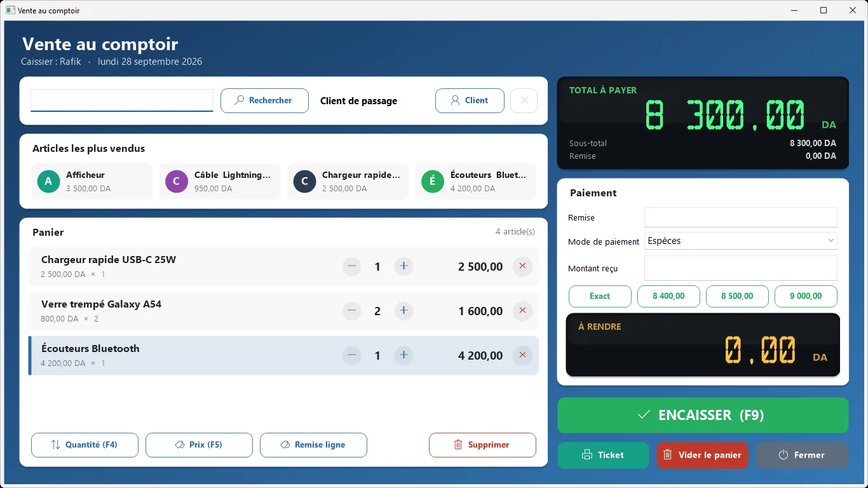Add Afficheur from best sellers

coord(92,181)
